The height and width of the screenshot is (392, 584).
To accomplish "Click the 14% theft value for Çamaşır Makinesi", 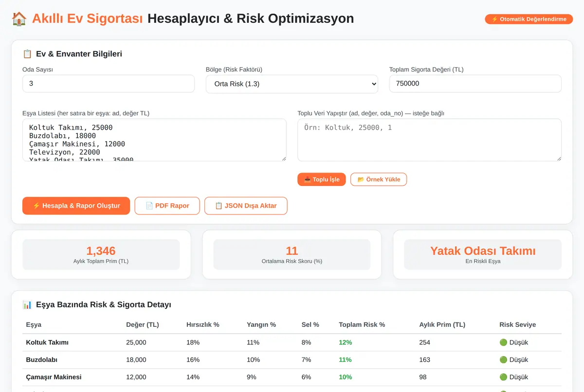I will tap(193, 377).
